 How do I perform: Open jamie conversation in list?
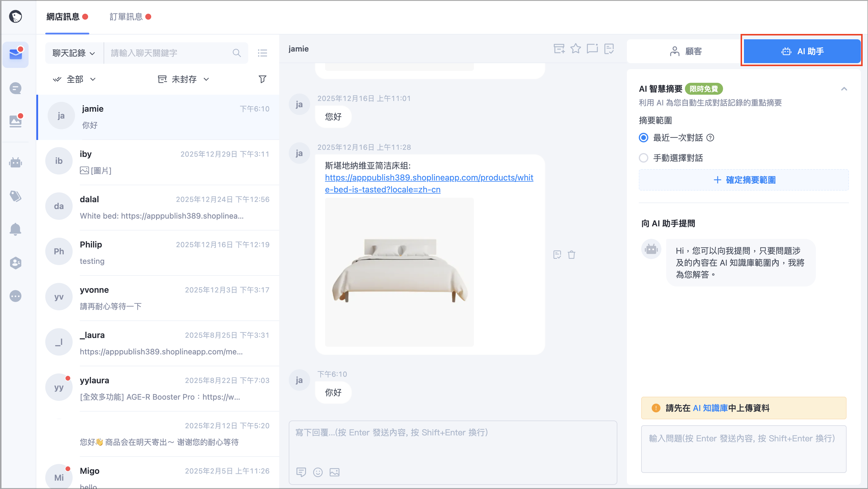[158, 117]
